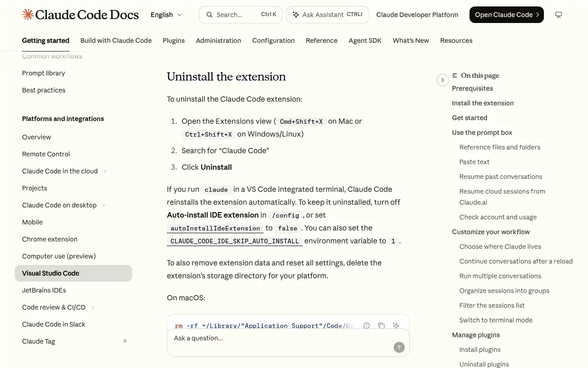Focus the Search field
588x368 pixels.
(241, 15)
